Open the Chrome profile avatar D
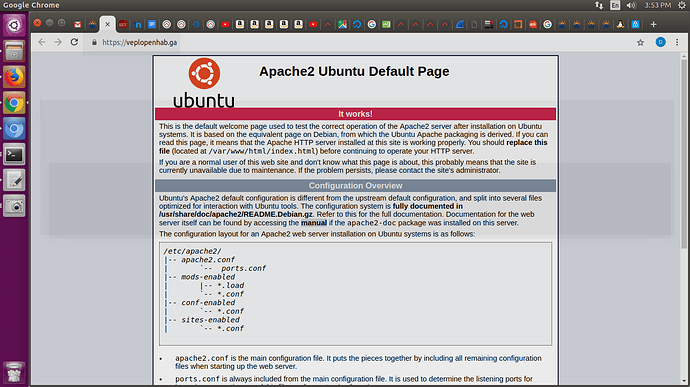 click(x=661, y=42)
